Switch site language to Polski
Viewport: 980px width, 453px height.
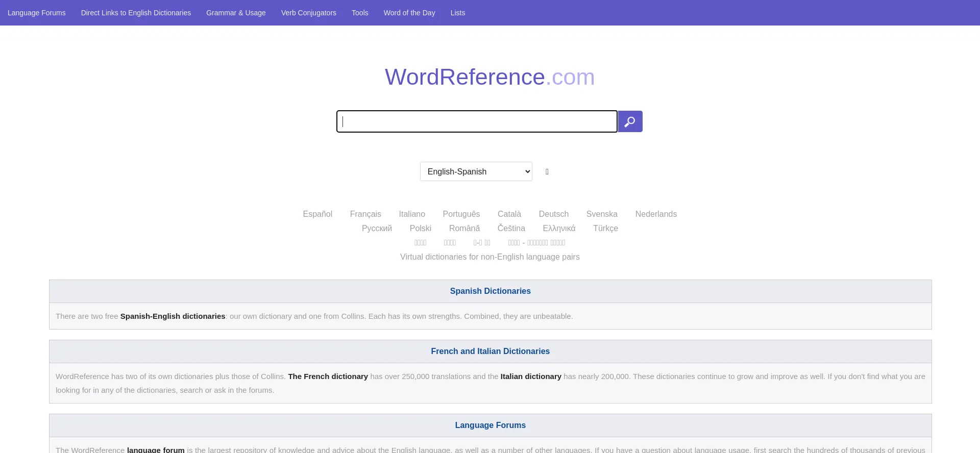(421, 228)
